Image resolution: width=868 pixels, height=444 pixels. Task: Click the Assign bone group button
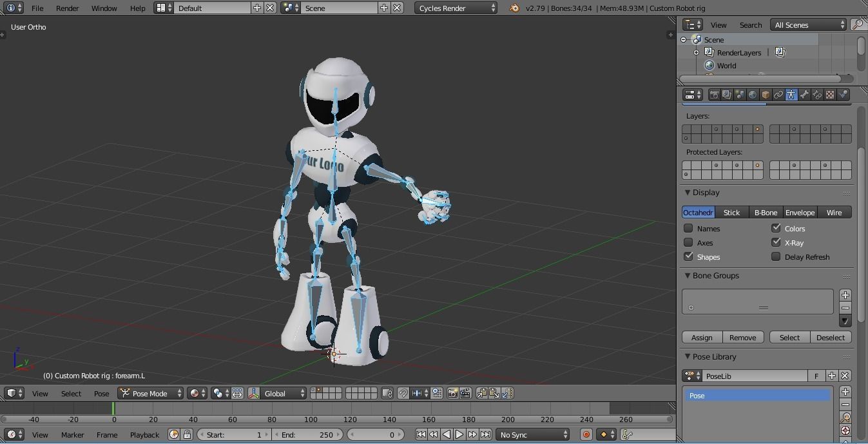[x=702, y=338]
